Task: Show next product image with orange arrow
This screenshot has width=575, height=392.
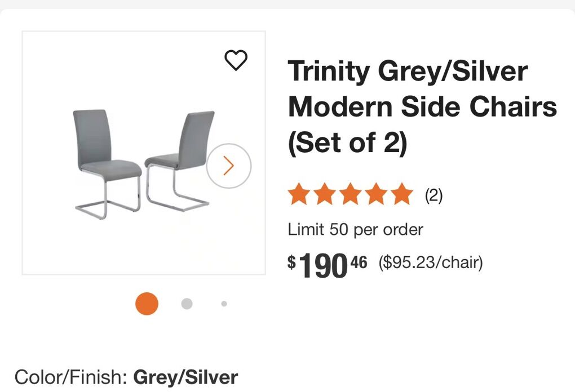Action: click(228, 166)
